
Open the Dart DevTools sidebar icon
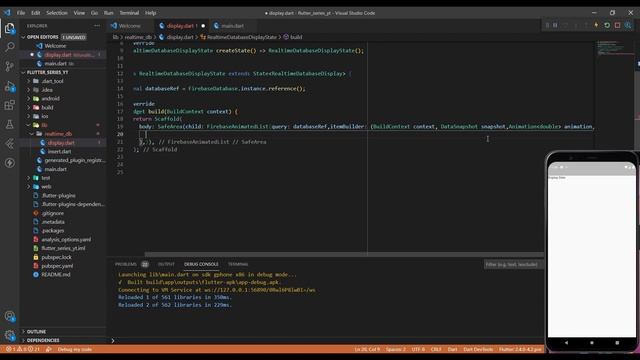click(9, 144)
